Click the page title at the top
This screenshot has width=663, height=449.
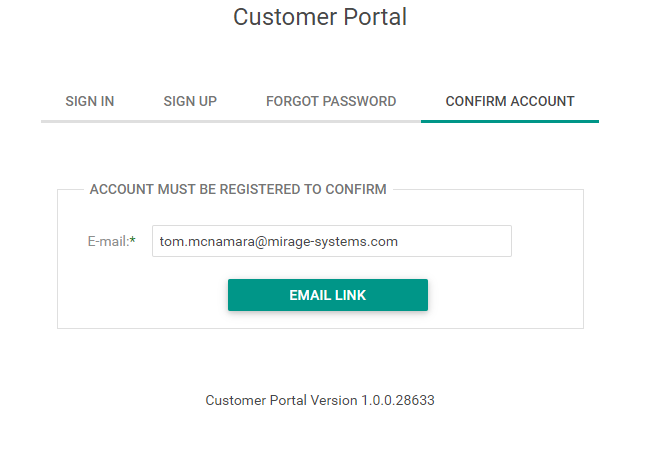tap(320, 17)
